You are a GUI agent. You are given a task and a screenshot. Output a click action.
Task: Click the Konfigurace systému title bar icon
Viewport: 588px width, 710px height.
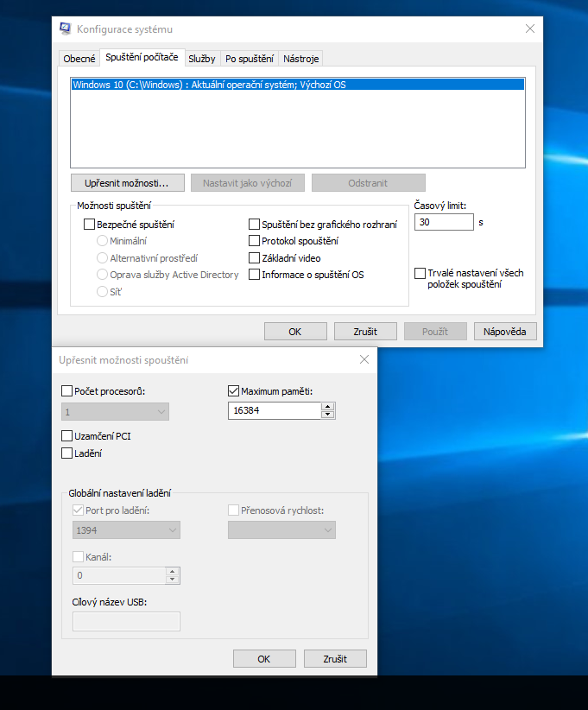pos(66,29)
